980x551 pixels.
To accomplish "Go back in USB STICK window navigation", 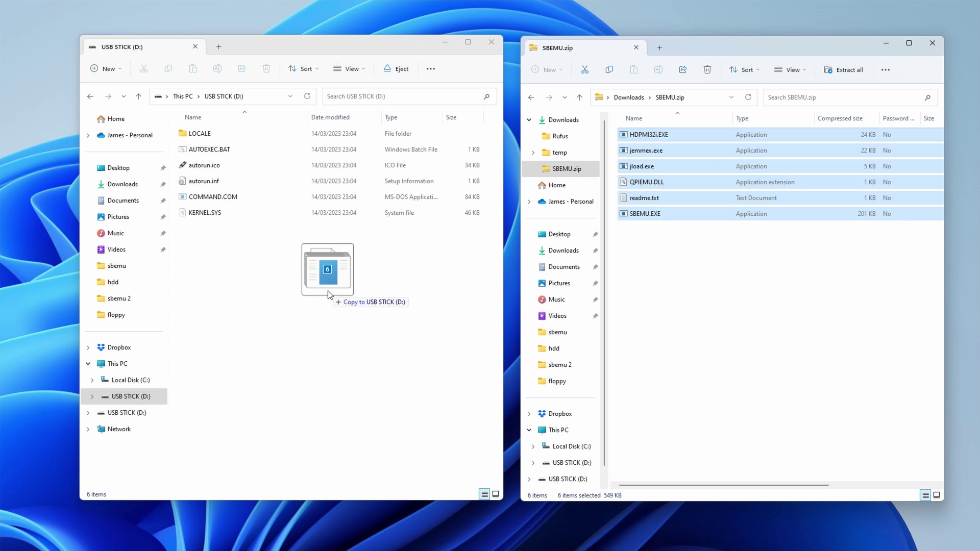I will [x=90, y=96].
